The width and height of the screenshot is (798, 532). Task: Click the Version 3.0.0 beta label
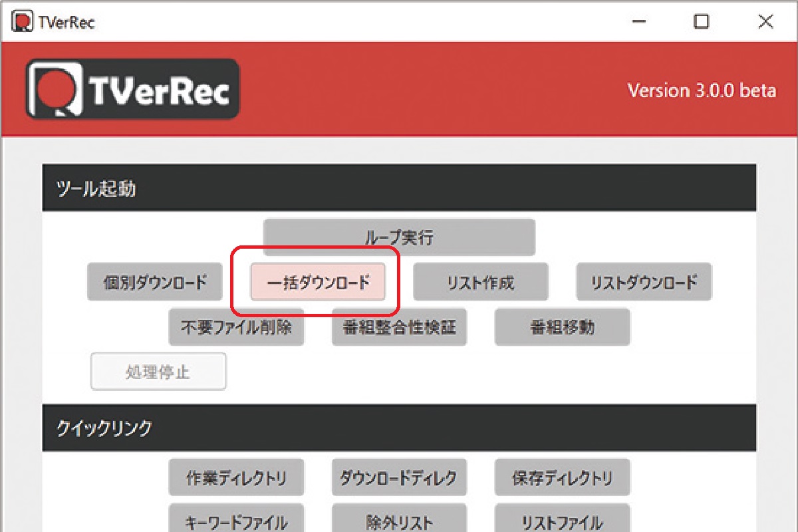pos(702,90)
